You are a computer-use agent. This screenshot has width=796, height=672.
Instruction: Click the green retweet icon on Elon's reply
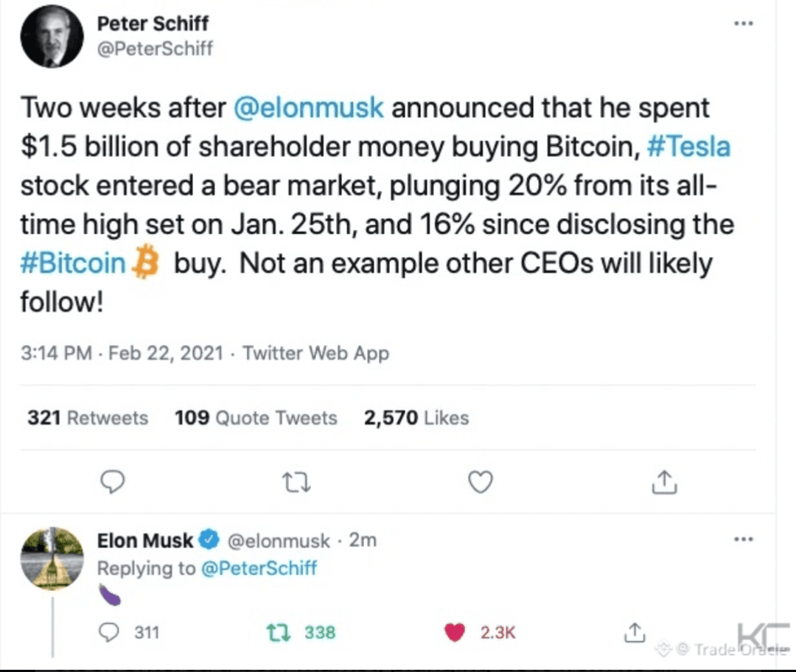coord(279,631)
